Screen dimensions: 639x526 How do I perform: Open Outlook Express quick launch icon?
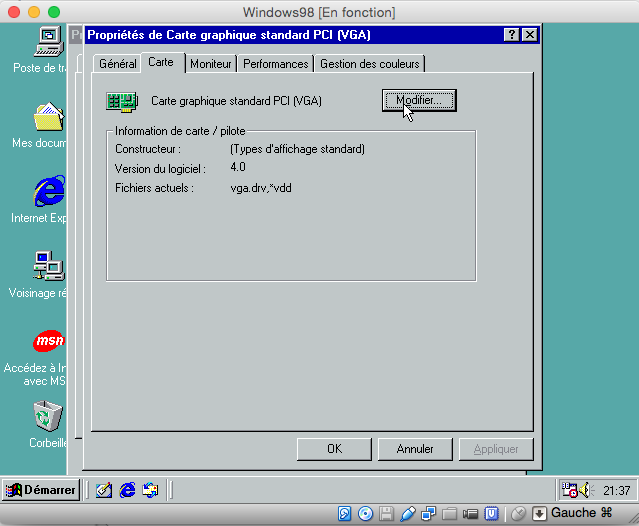(150, 490)
